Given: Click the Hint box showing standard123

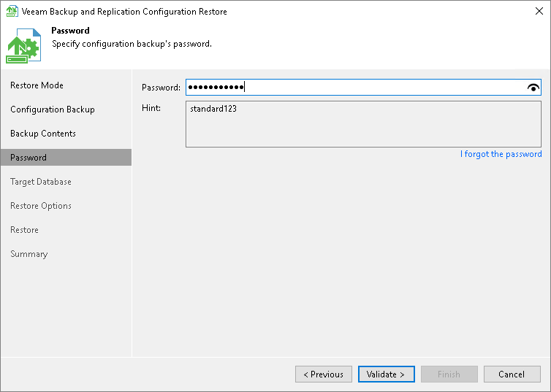Looking at the screenshot, I should [363, 124].
